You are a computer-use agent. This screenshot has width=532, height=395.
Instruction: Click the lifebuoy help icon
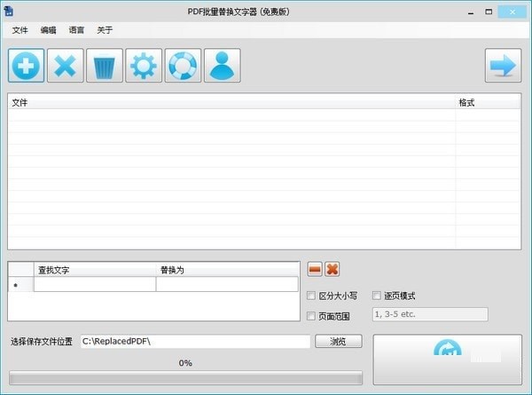pyautogui.click(x=183, y=65)
